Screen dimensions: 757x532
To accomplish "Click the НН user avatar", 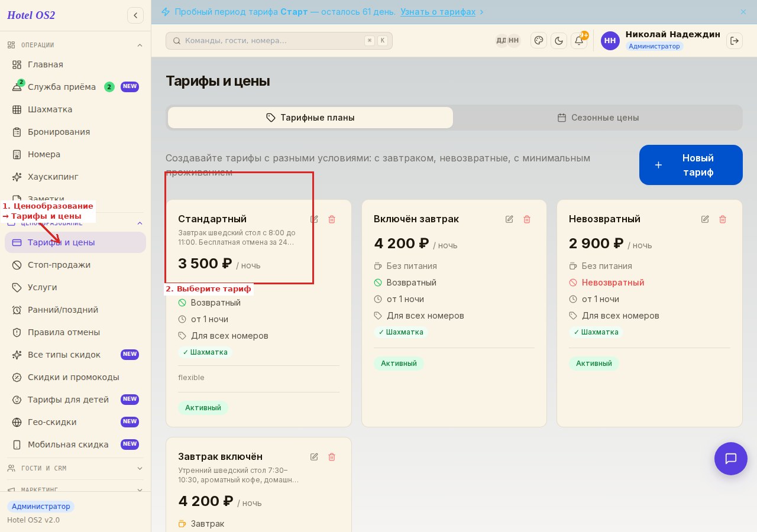I will tap(610, 41).
